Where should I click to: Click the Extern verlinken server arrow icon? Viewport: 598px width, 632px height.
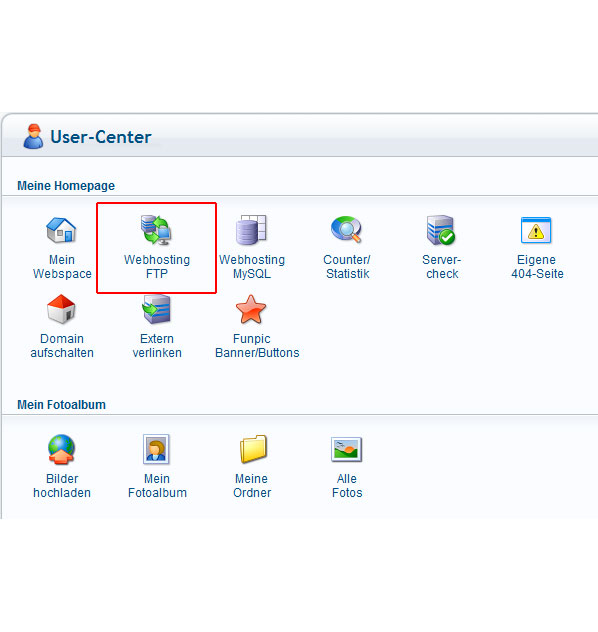(156, 309)
